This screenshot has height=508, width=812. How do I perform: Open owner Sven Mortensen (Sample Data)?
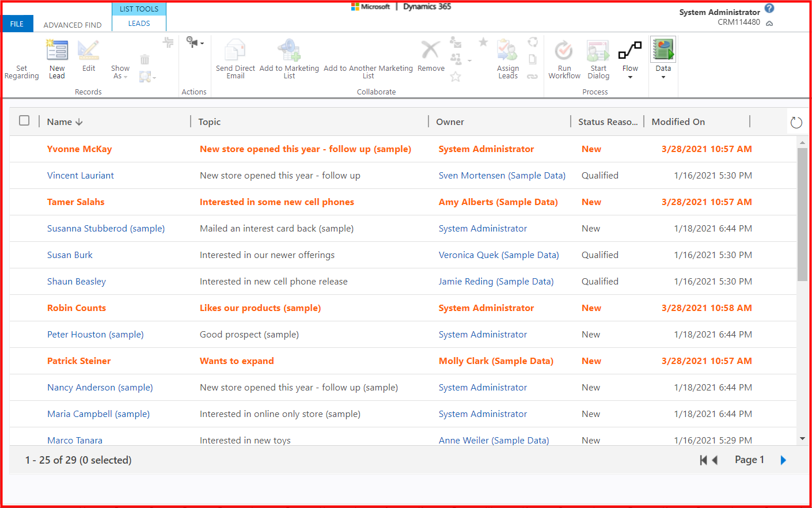[x=502, y=176]
